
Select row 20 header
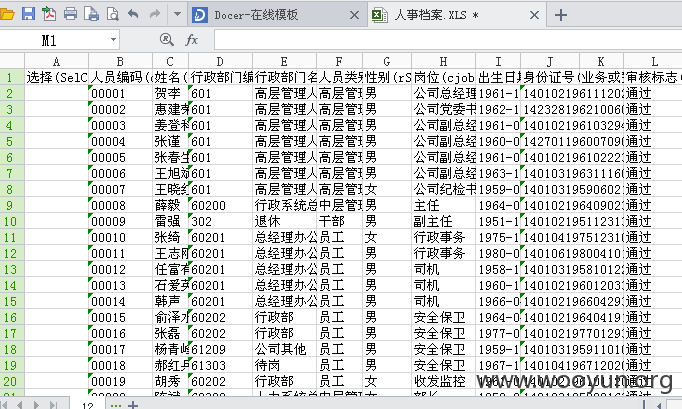[10, 382]
